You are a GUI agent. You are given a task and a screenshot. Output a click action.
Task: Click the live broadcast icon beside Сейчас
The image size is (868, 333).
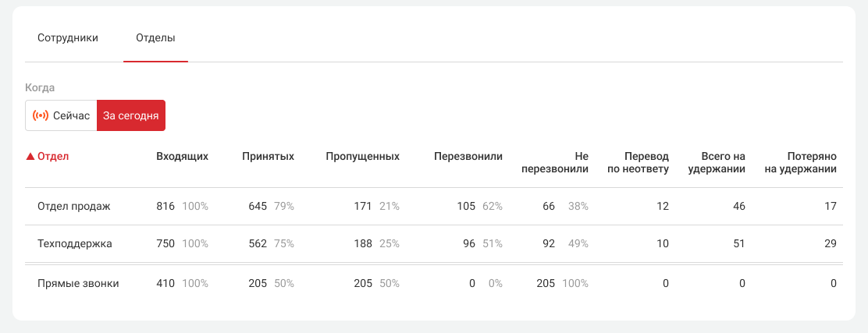pos(40,115)
